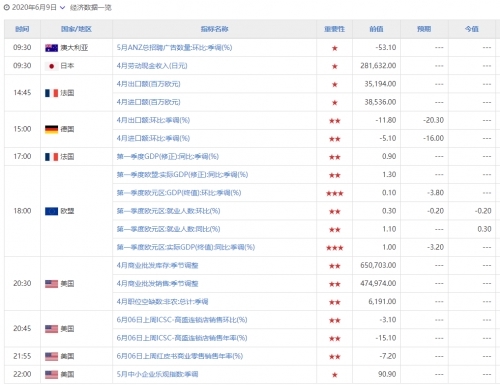Screen dimensions: 500x385
Task: Open ICSC-高盛连锁店销售环比(%) link
Action: coord(182,320)
